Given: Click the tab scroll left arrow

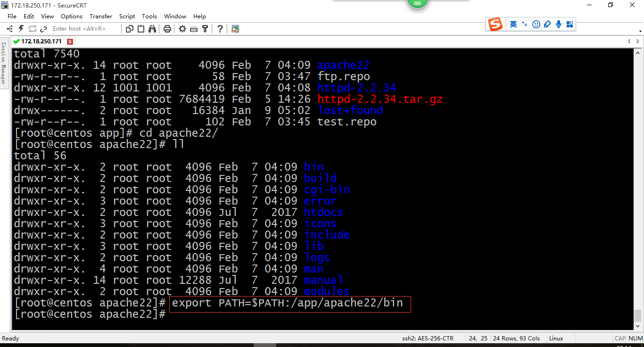Looking at the screenshot, I should 628,41.
